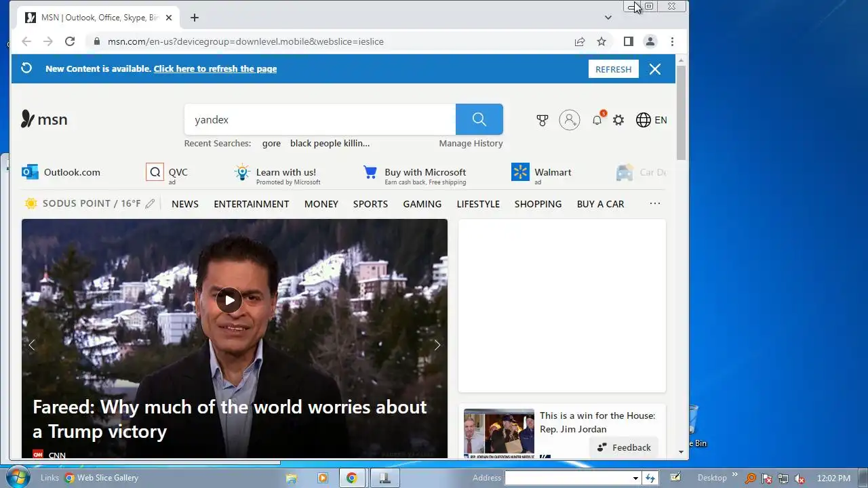Click the muted volume tray icon
The width and height of the screenshot is (868, 488).
800,479
